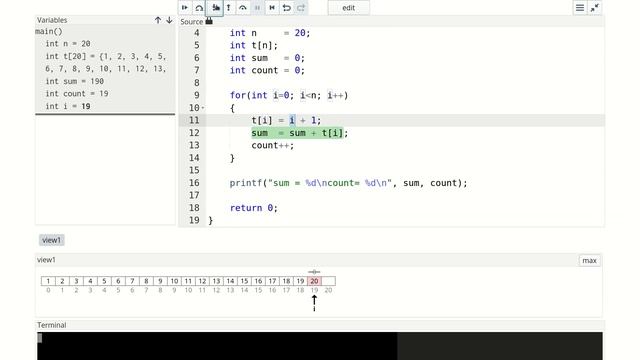640x360 pixels.
Task: Click 'return 0;' on line 18
Action: coord(253,208)
